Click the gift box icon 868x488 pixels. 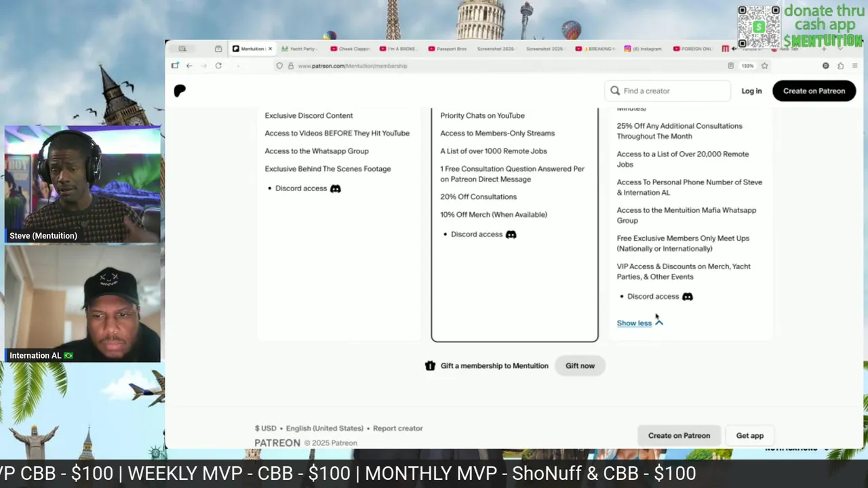coord(430,365)
